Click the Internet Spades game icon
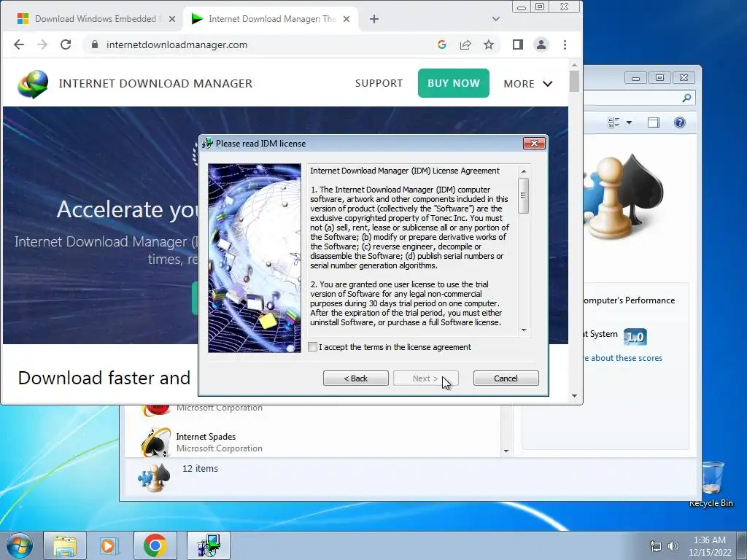747x560 pixels. (x=155, y=442)
